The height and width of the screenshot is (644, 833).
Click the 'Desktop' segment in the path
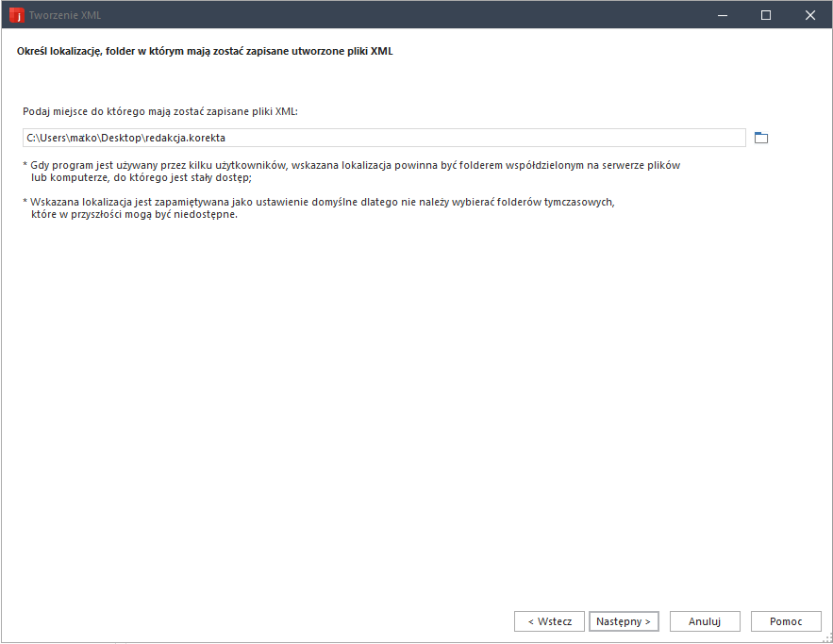(120, 139)
